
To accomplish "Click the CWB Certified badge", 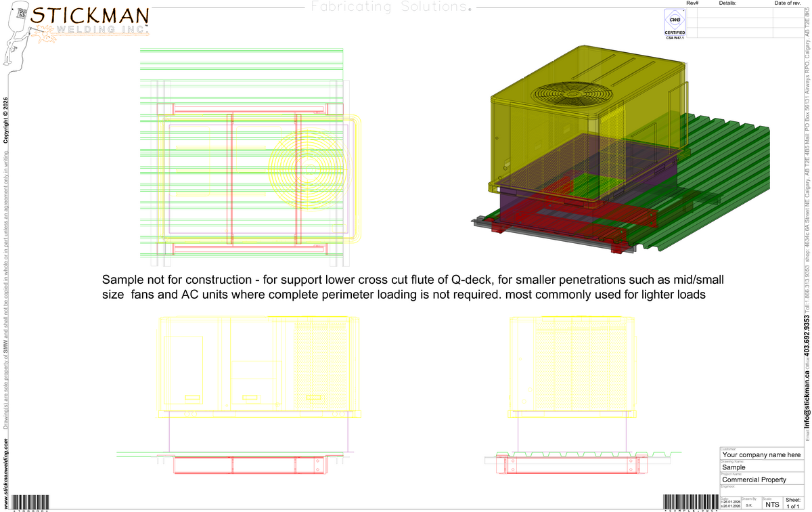I will tap(675, 23).
